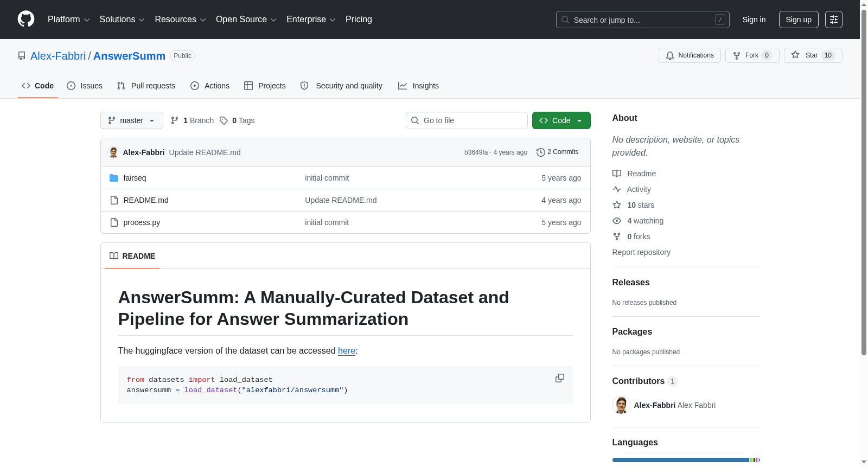
Task: Click the Notifications button
Action: (x=690, y=55)
